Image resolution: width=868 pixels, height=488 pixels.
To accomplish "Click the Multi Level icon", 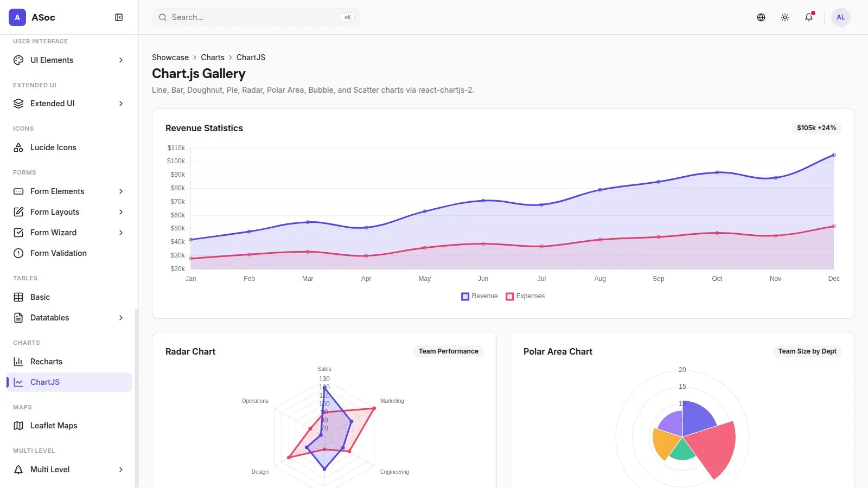I will pos(18,470).
